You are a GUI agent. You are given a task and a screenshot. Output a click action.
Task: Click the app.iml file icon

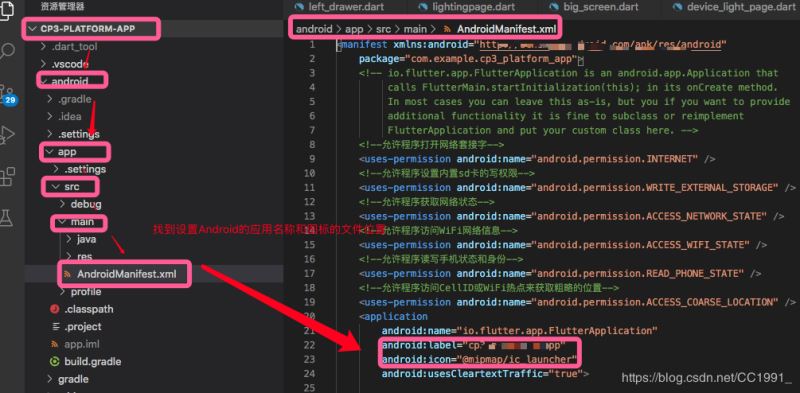tap(55, 344)
